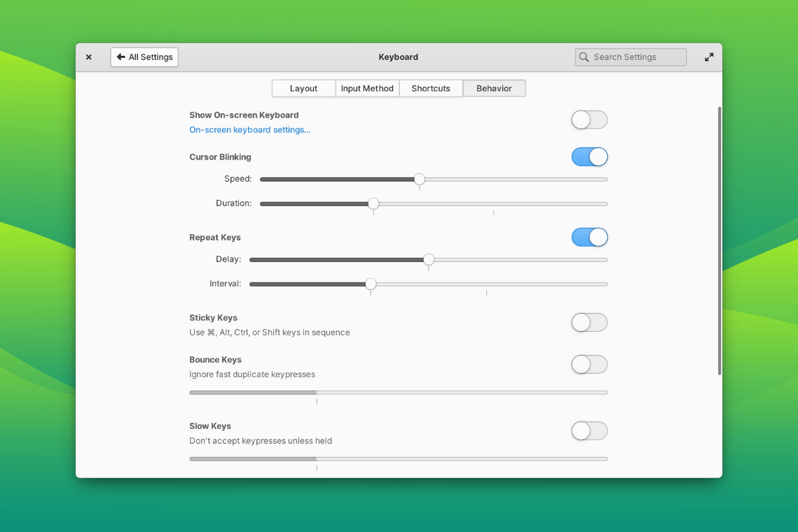Click the fullscreen expand icon
Image resolution: width=798 pixels, height=532 pixels.
[709, 57]
